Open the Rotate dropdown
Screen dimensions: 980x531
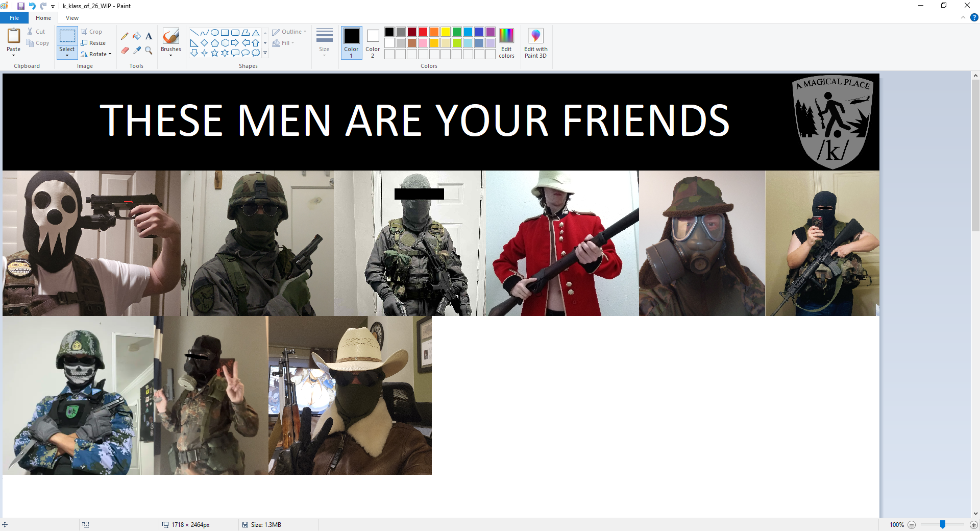coord(96,54)
